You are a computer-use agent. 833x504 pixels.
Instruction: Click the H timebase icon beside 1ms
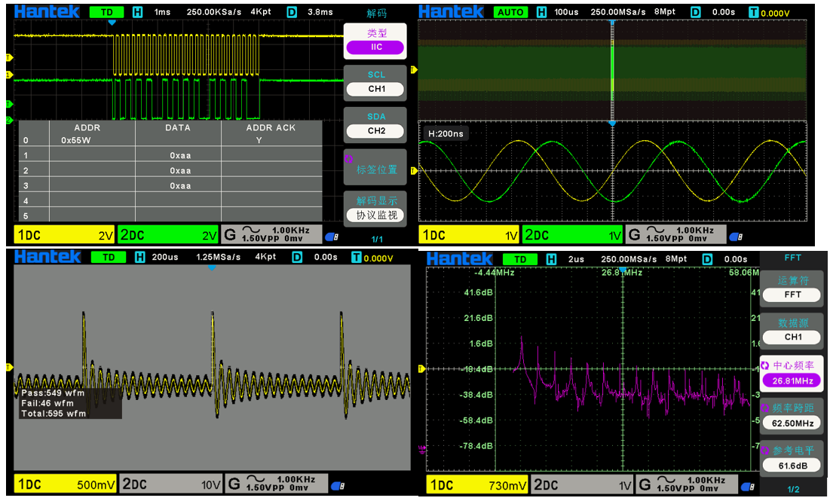(x=137, y=13)
